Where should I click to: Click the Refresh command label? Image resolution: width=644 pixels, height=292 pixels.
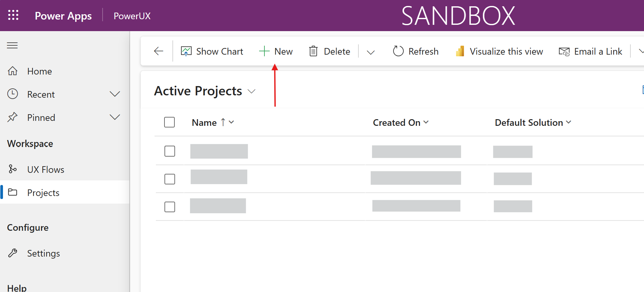[x=424, y=51]
